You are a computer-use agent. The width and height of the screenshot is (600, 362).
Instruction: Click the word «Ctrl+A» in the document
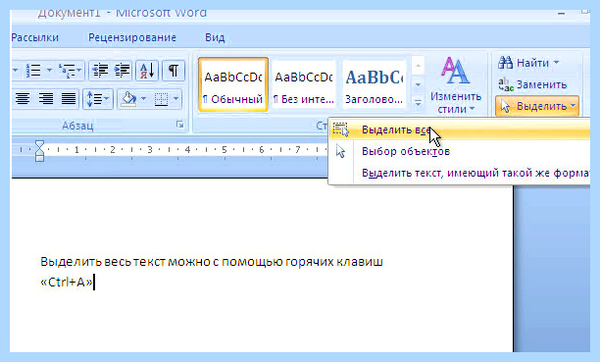[67, 282]
